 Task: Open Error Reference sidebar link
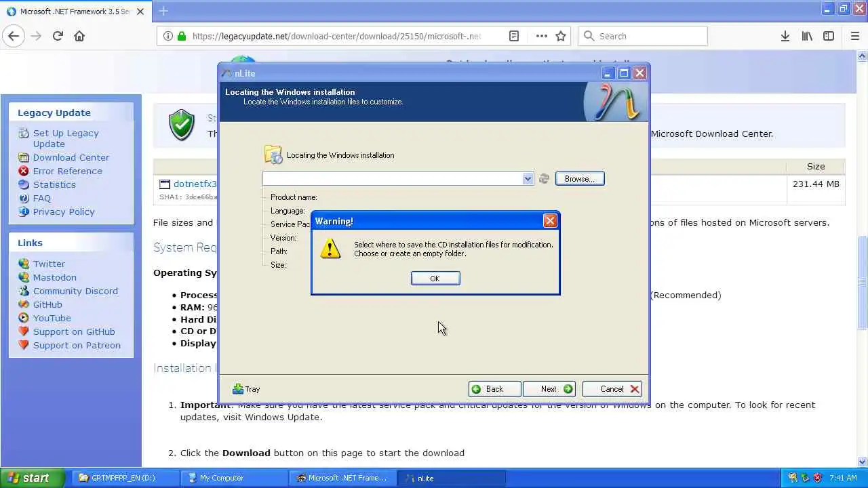coord(68,171)
